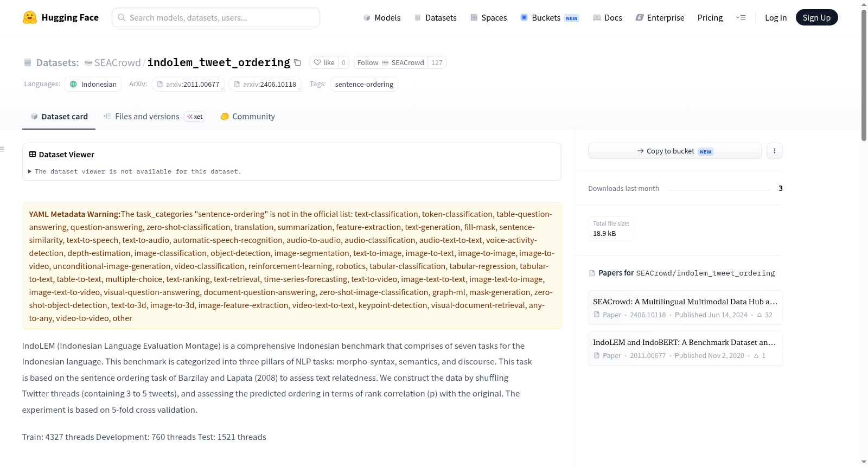Screen dimensions: 868x467
Task: Expand the dataset viewer not available message
Action: [x=135, y=171]
